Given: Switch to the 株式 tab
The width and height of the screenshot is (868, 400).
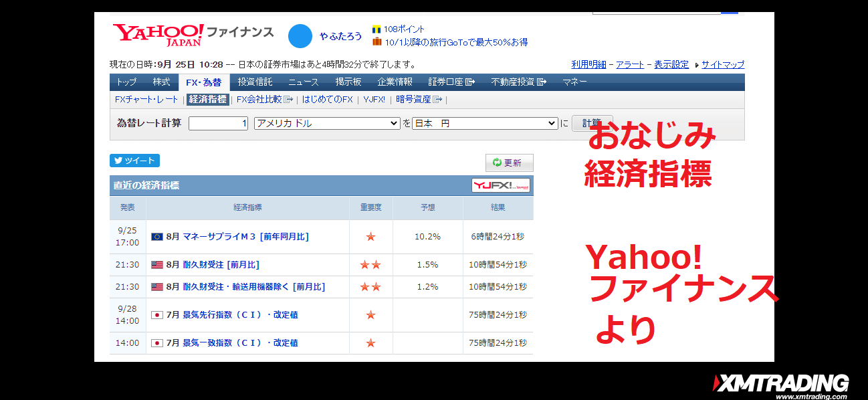Looking at the screenshot, I should point(161,82).
